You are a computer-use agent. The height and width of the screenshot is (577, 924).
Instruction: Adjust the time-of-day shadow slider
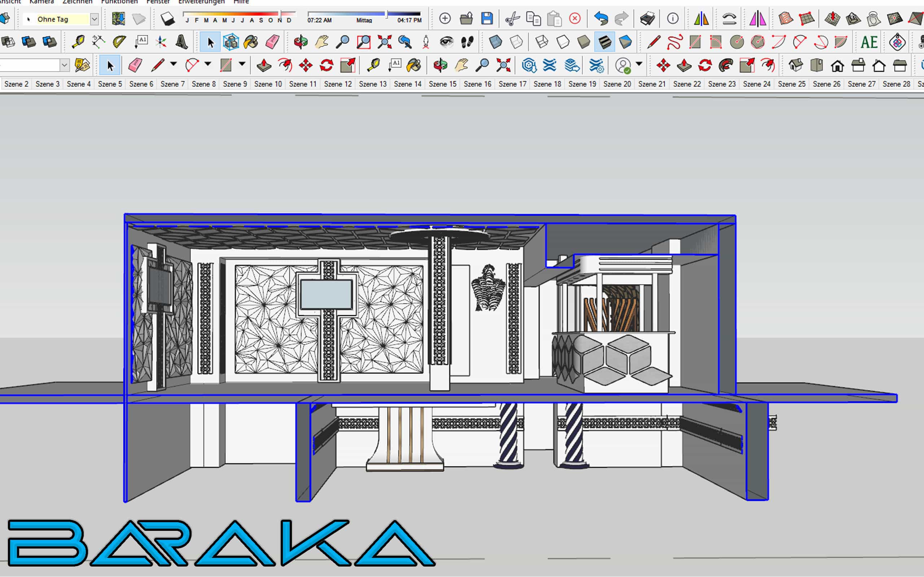point(386,14)
